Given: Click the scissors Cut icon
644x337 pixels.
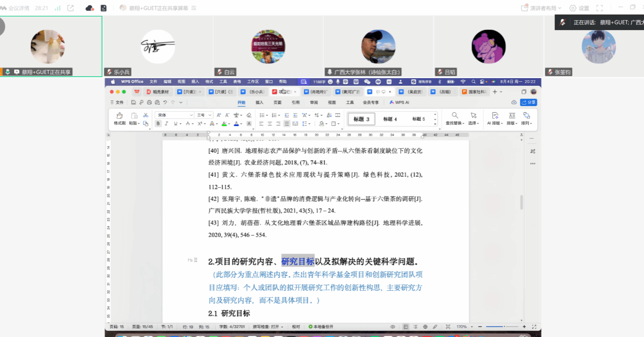Looking at the screenshot, I should coord(146,115).
